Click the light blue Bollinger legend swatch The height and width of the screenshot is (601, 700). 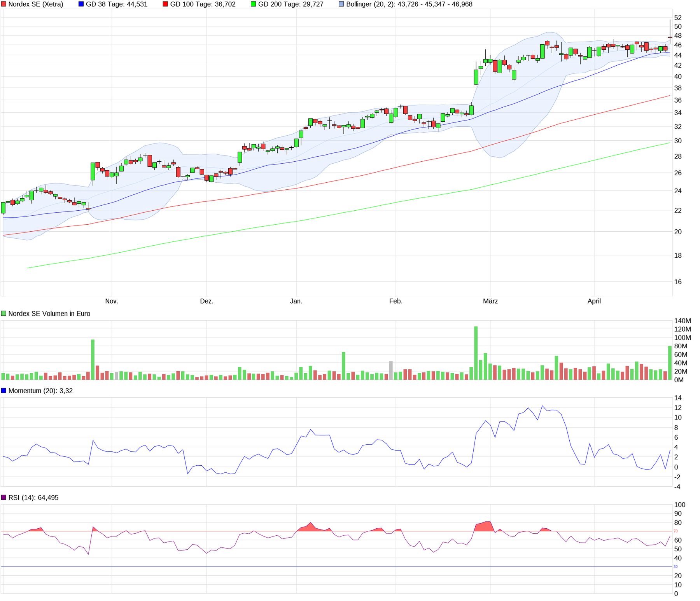[341, 4]
